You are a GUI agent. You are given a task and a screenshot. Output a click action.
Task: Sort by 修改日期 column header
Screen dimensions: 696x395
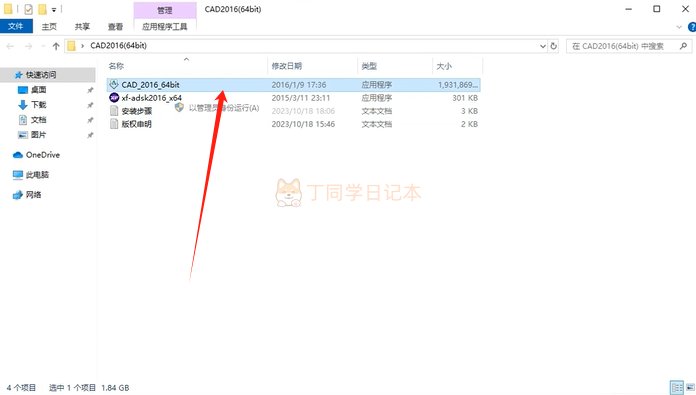[287, 66]
